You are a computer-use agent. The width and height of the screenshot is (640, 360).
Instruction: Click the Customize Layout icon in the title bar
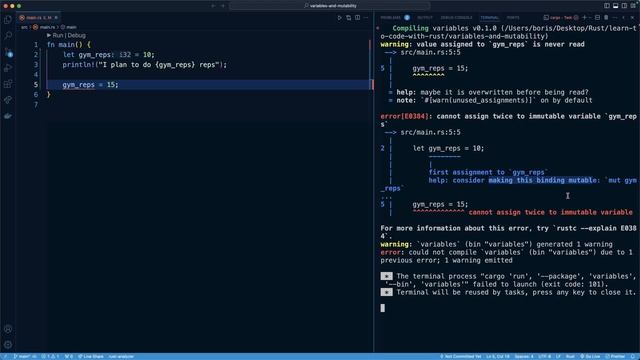point(633,6)
